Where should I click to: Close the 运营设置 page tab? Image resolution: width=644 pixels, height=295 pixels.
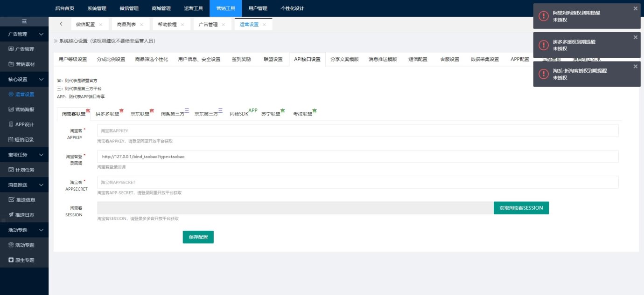(x=264, y=25)
